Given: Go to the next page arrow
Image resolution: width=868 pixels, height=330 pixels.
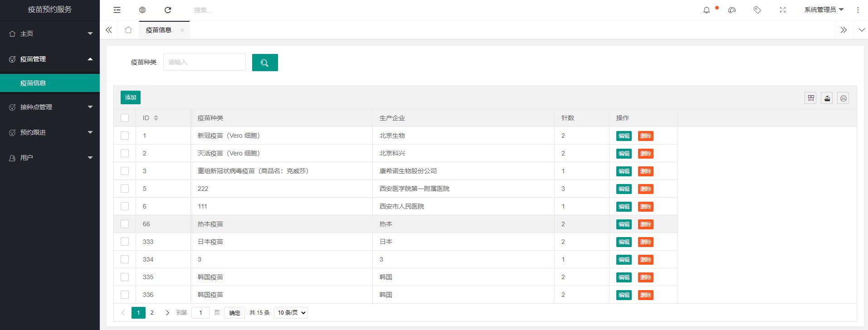Looking at the screenshot, I should [x=167, y=313].
